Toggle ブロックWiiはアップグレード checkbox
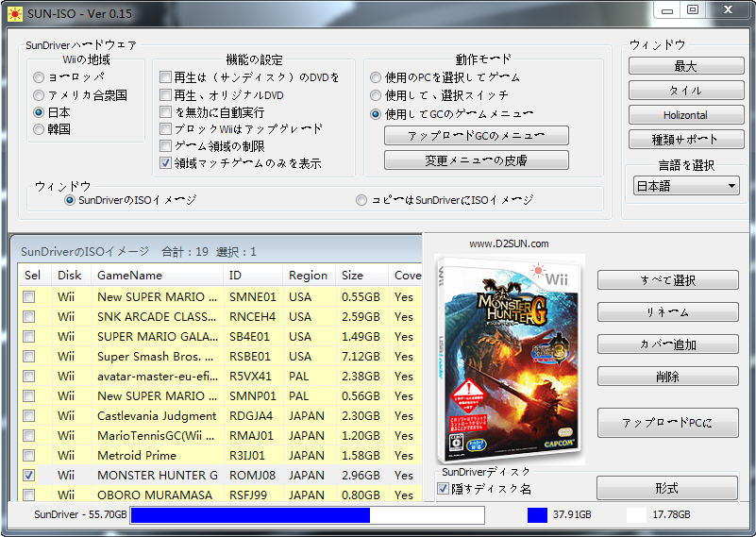The width and height of the screenshot is (756, 537). click(x=165, y=129)
